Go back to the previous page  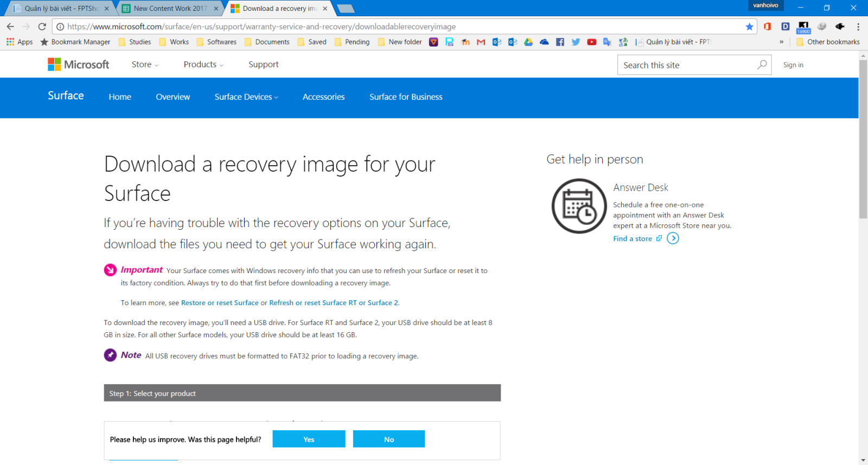coord(10,27)
